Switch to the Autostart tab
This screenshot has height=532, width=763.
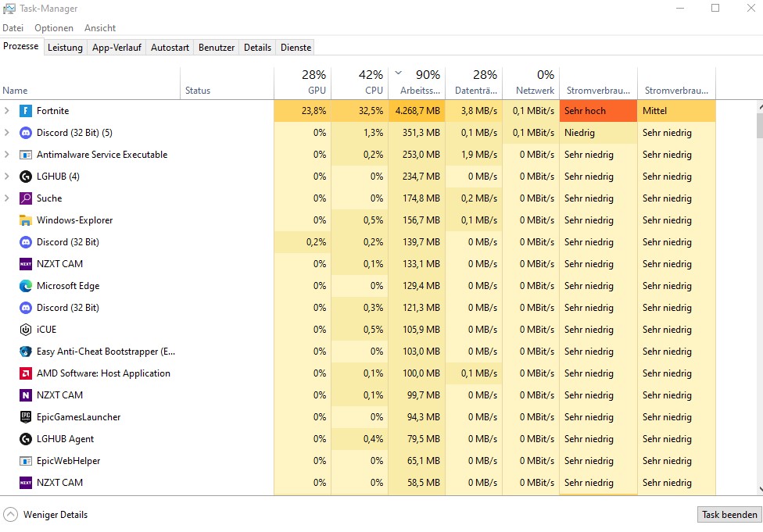click(x=170, y=48)
